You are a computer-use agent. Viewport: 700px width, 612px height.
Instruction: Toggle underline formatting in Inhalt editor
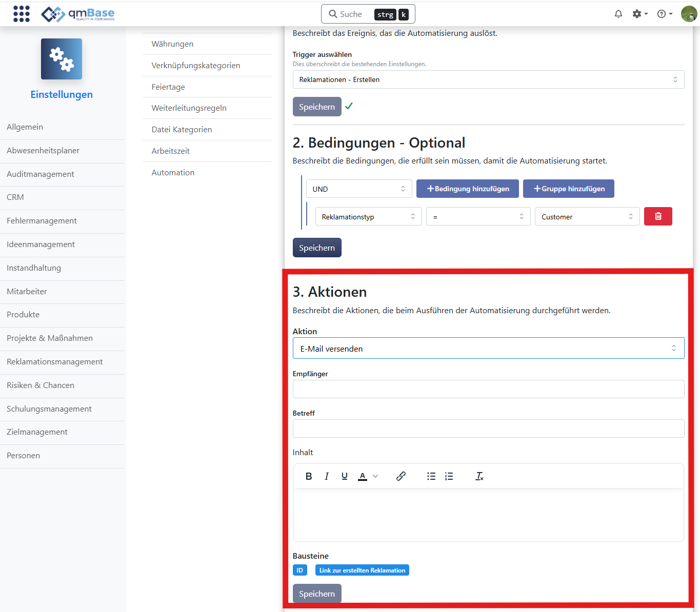[345, 476]
